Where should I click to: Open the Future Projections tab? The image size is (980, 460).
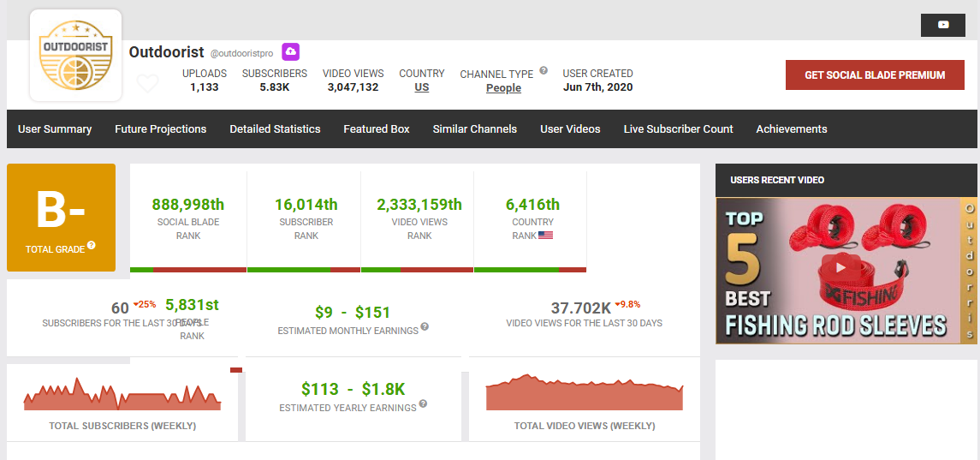161,129
